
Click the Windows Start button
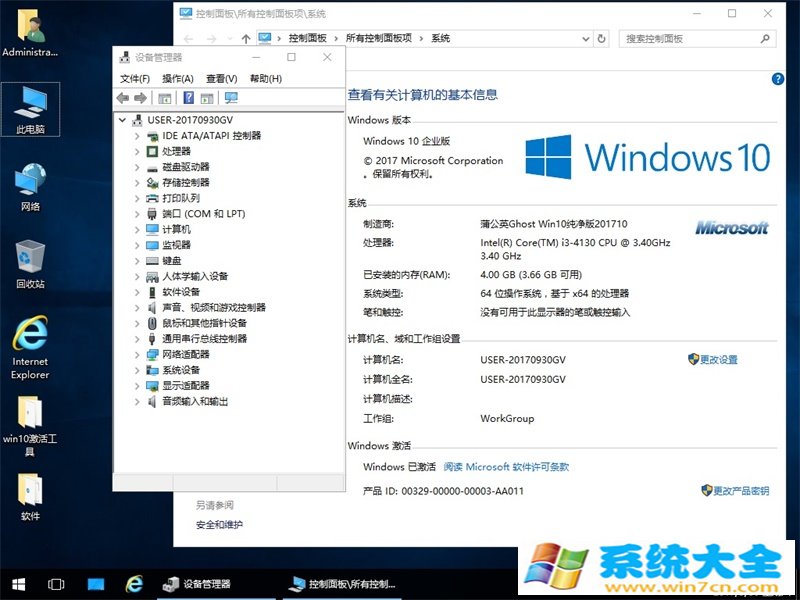click(17, 584)
